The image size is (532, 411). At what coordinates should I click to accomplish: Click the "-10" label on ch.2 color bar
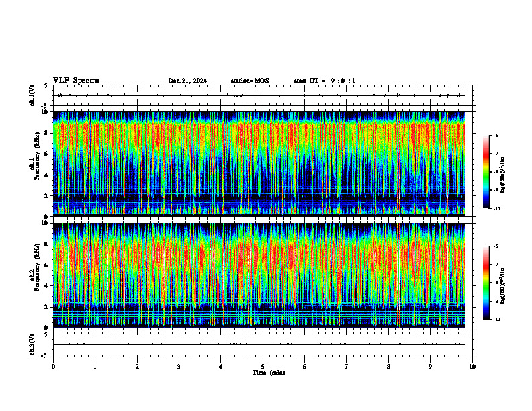[497, 319]
